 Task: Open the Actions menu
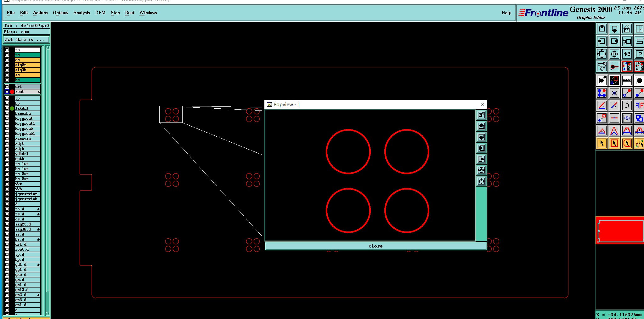click(40, 13)
